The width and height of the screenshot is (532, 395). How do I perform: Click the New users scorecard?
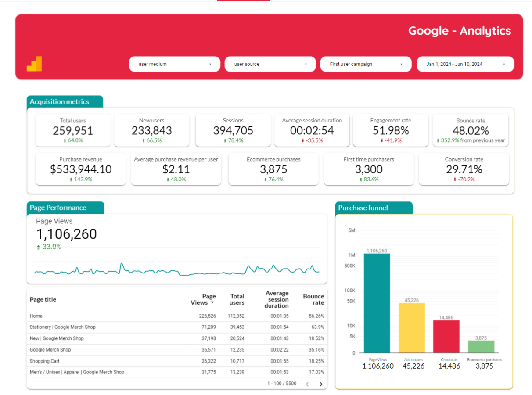click(152, 130)
